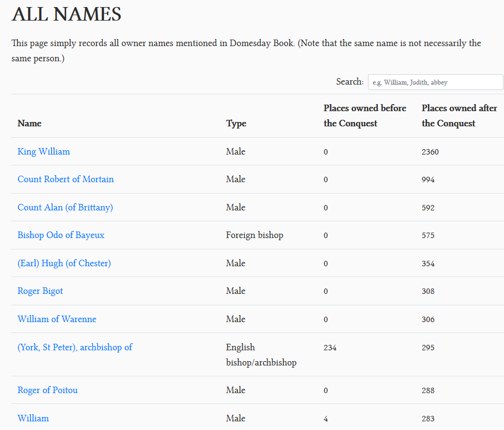The height and width of the screenshot is (430, 504).
Task: Select the value 295 in York row
Action: point(428,348)
